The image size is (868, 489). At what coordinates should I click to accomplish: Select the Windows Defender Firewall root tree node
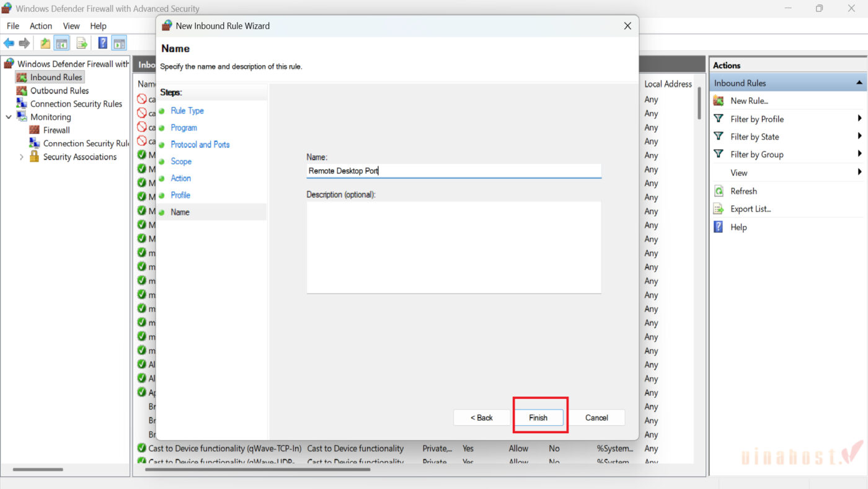(x=73, y=64)
